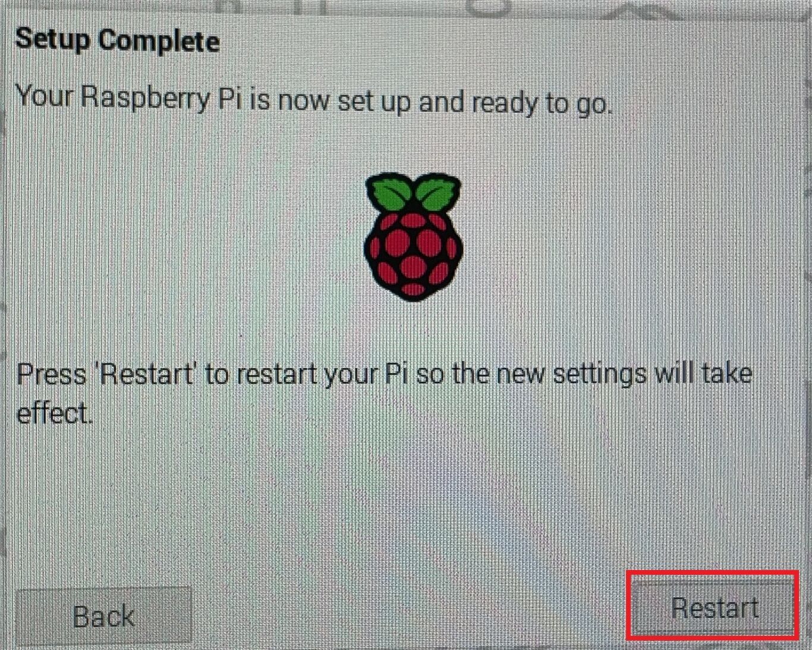Click the phrase 'new settings'
This screenshot has width=812, height=650.
570,375
